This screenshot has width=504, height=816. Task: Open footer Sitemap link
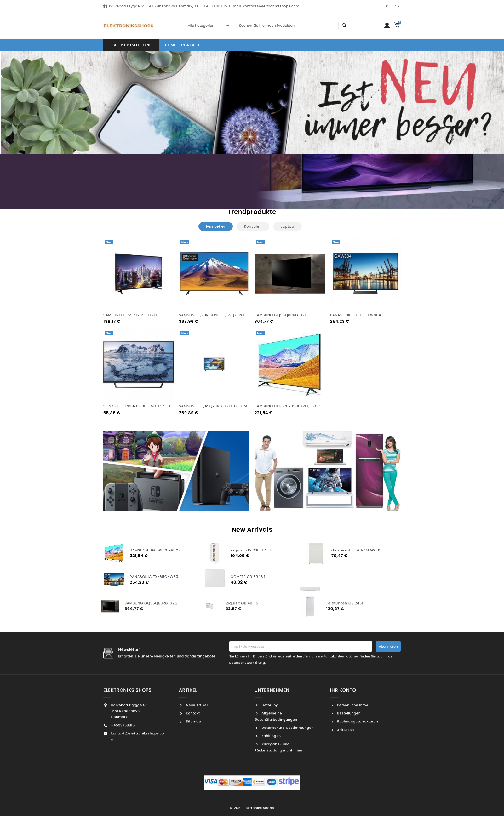193,722
